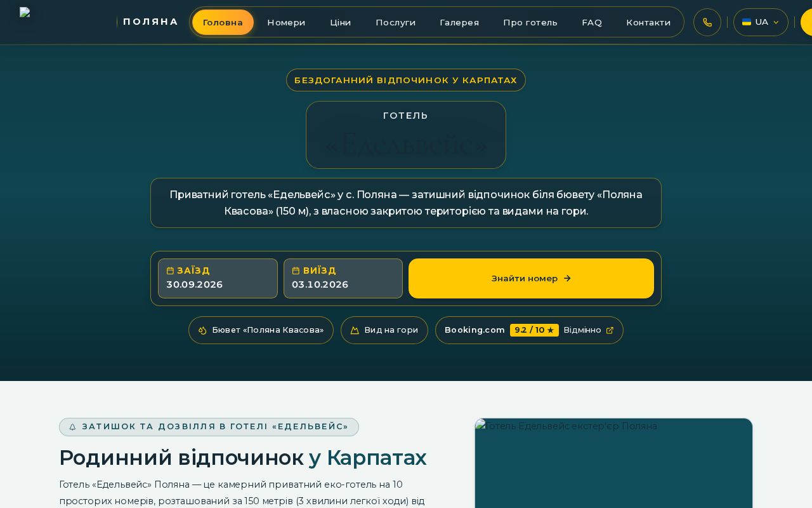This screenshot has height=508, width=812.
Task: Click the Бездоганний відпочинок у Карпатах badge
Action: [406, 80]
